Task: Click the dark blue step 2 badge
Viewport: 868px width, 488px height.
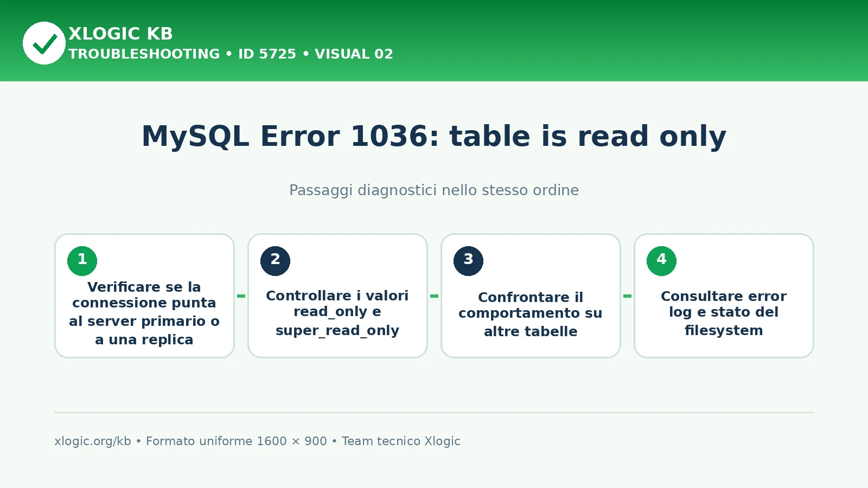Action: pyautogui.click(x=275, y=261)
